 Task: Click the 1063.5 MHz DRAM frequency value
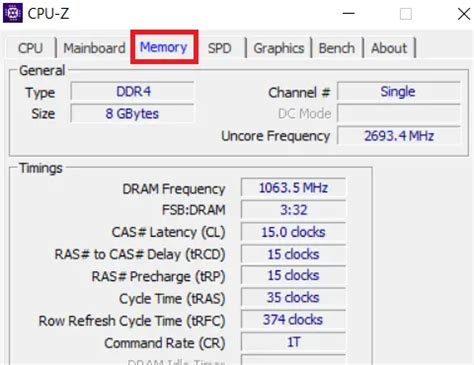coord(293,188)
